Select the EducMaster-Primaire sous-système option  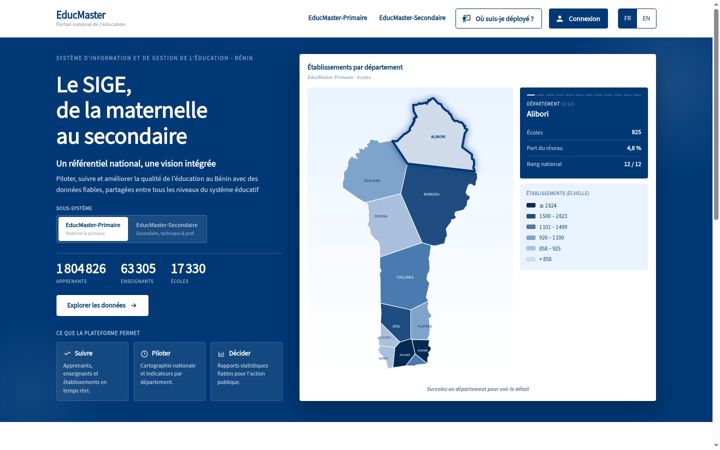(93, 229)
